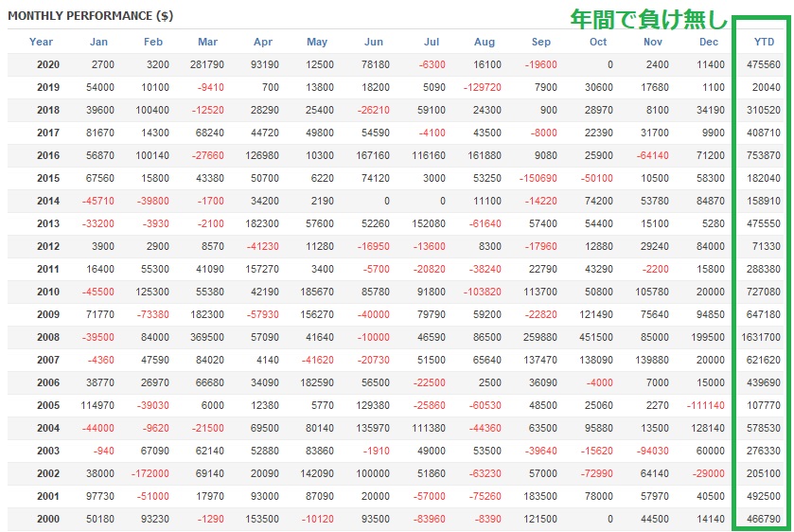The image size is (794, 532).
Task: Click the Apr column header
Action: [x=263, y=42]
